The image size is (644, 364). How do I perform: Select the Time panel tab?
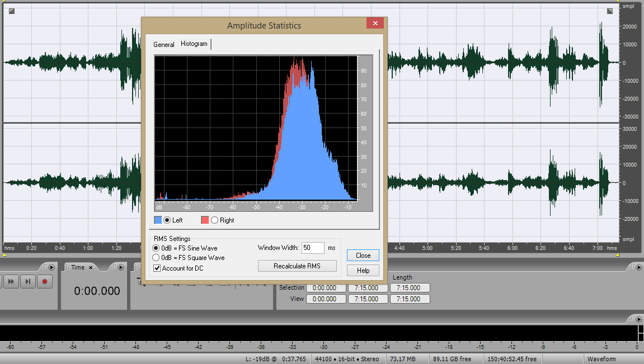click(78, 267)
